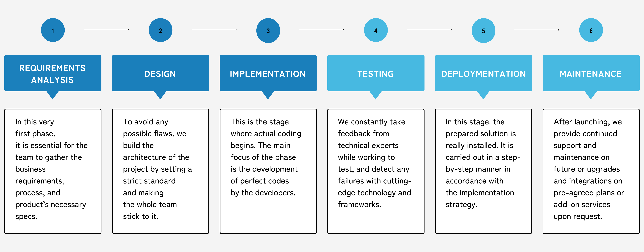Click the step 1 numbered circle
644x252 pixels.
(53, 30)
